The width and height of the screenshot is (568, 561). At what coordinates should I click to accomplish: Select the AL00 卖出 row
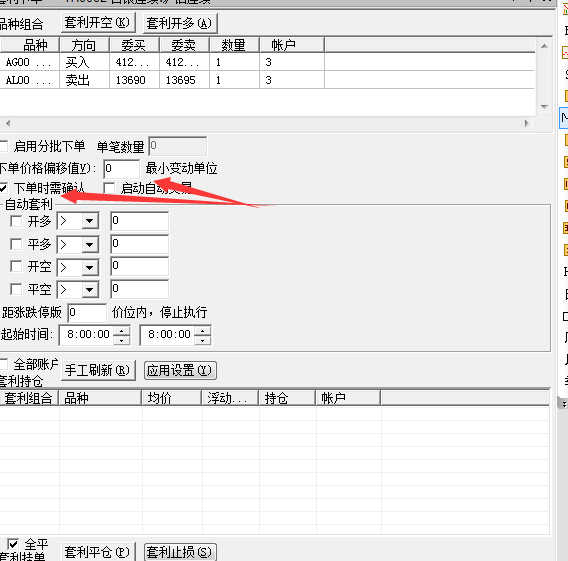click(x=267, y=80)
